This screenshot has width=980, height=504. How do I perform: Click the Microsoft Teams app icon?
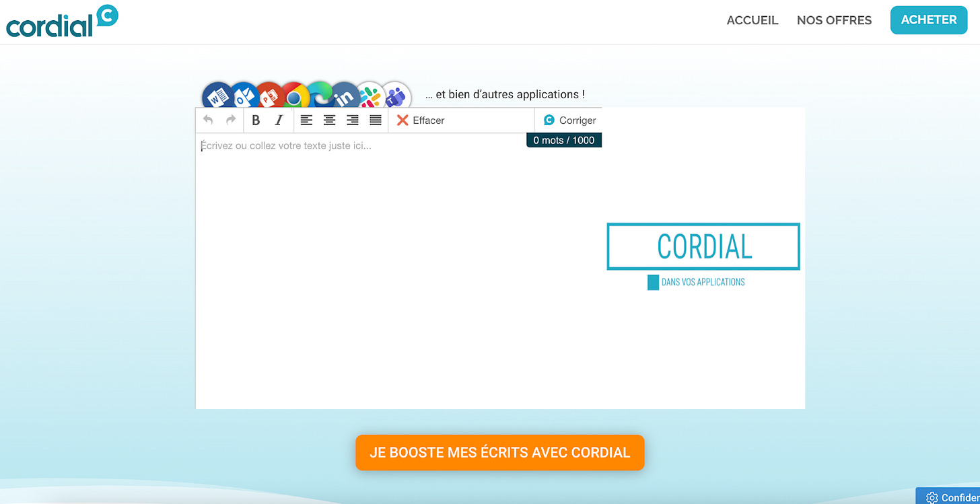(396, 96)
